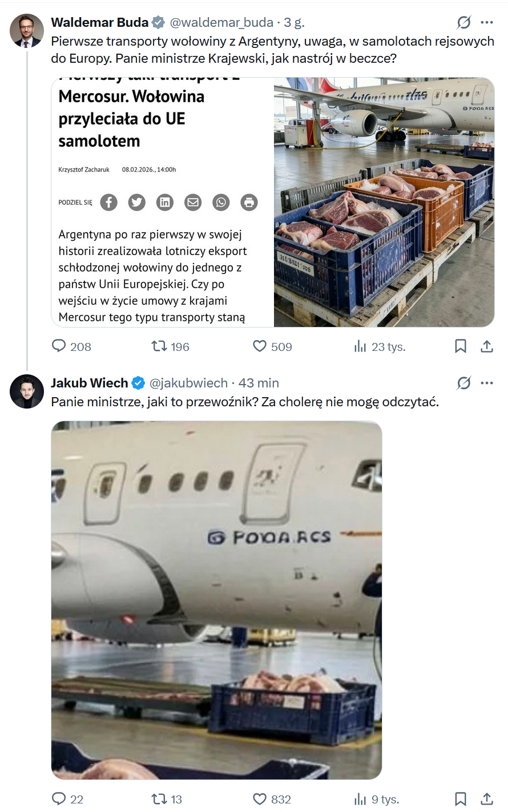Click Waldemar Buda's profile avatar

(x=27, y=31)
